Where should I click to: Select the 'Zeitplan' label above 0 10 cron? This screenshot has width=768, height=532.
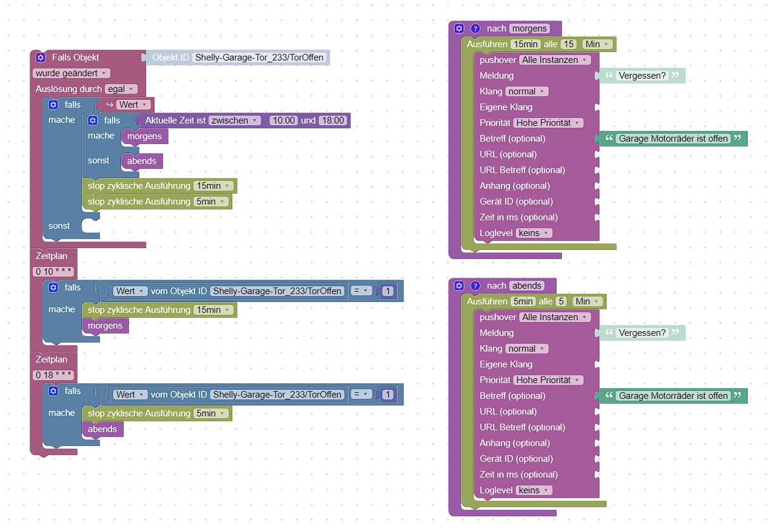pyautogui.click(x=51, y=256)
